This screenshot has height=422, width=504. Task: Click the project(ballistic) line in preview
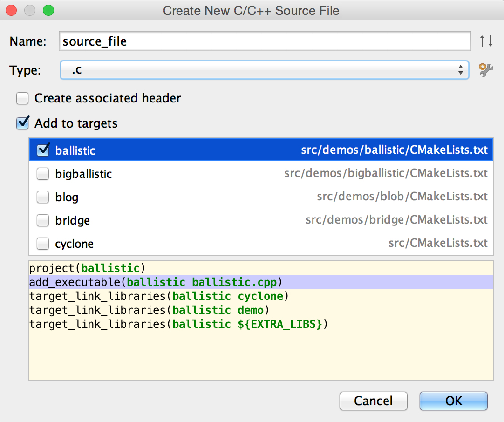87,268
